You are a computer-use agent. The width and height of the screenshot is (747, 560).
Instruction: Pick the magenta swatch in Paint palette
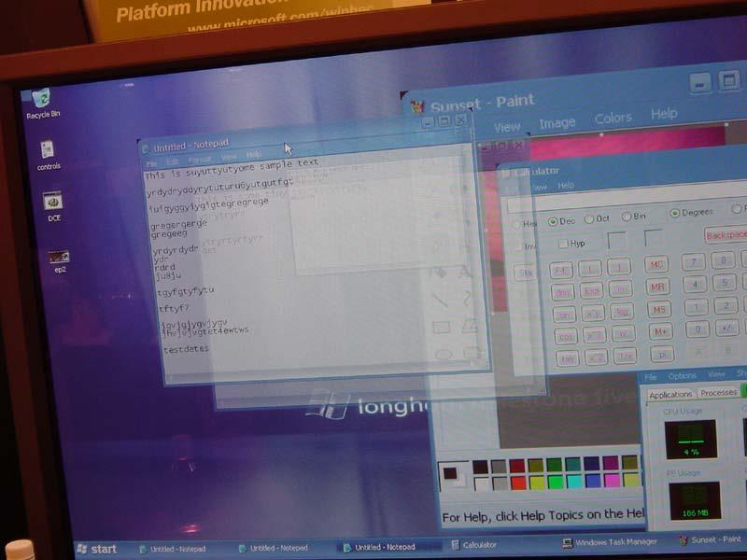pos(612,480)
